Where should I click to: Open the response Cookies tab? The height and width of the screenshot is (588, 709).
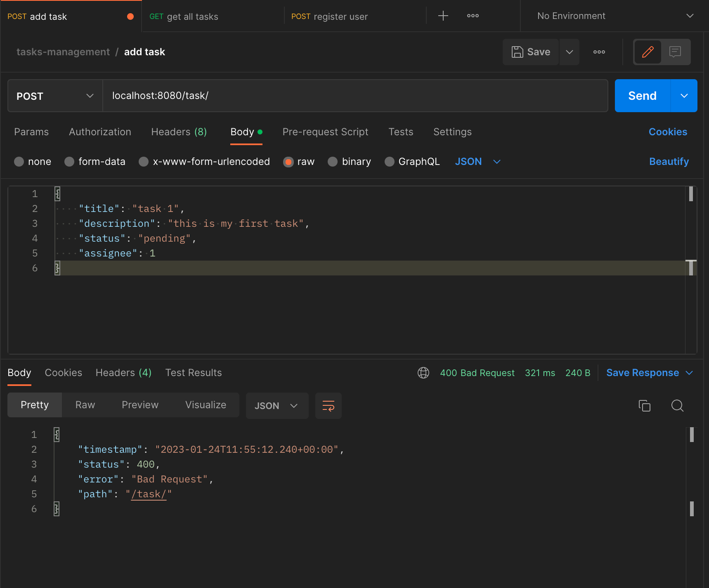point(63,373)
